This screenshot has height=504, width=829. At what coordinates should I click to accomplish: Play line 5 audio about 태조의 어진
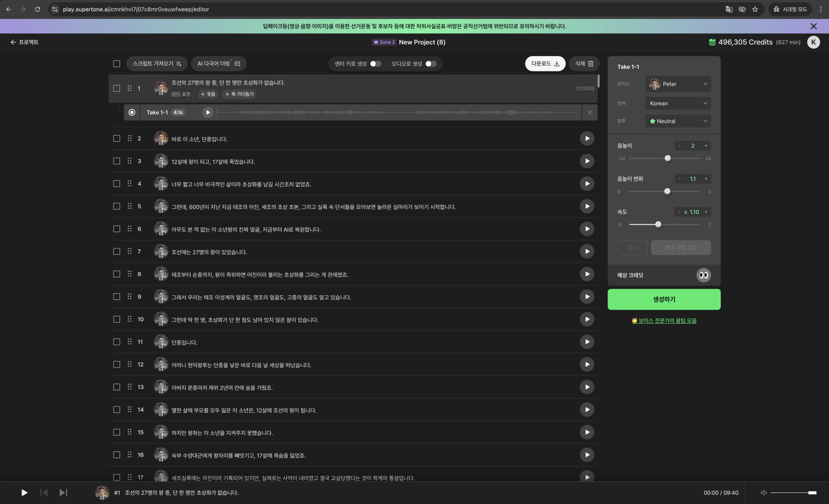pyautogui.click(x=587, y=206)
